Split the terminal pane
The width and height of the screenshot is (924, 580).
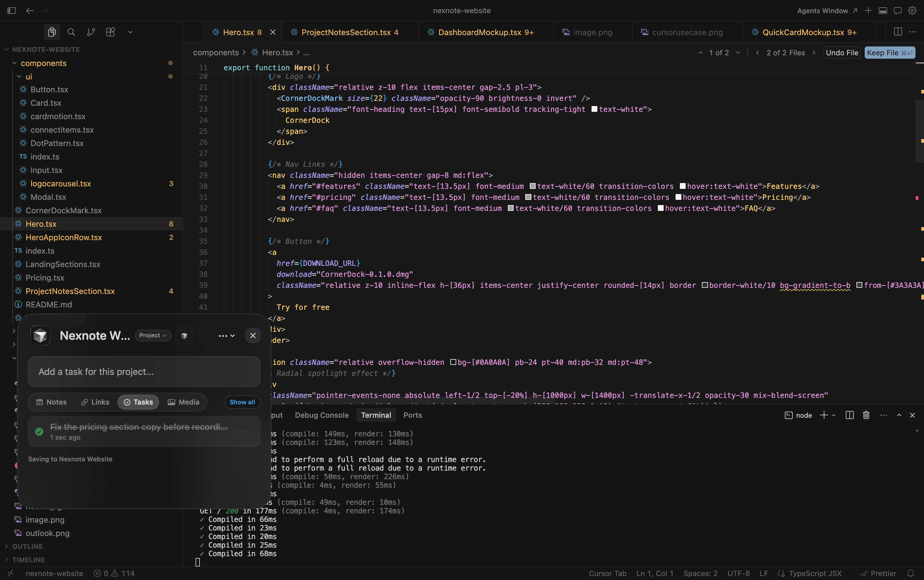click(849, 415)
